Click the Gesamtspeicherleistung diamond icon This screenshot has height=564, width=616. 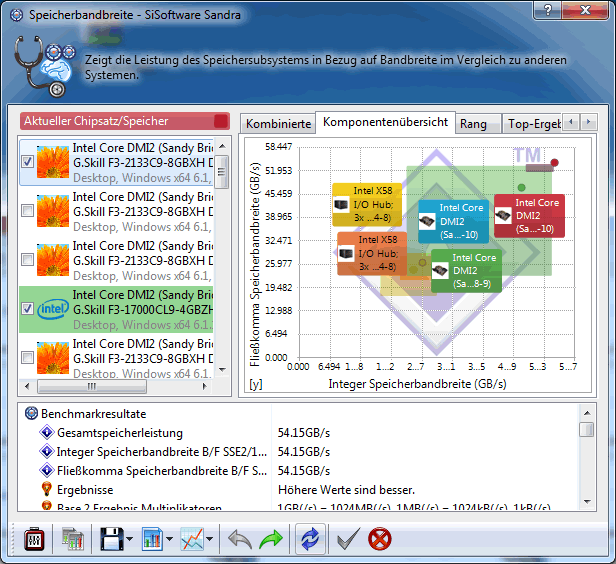tap(47, 432)
